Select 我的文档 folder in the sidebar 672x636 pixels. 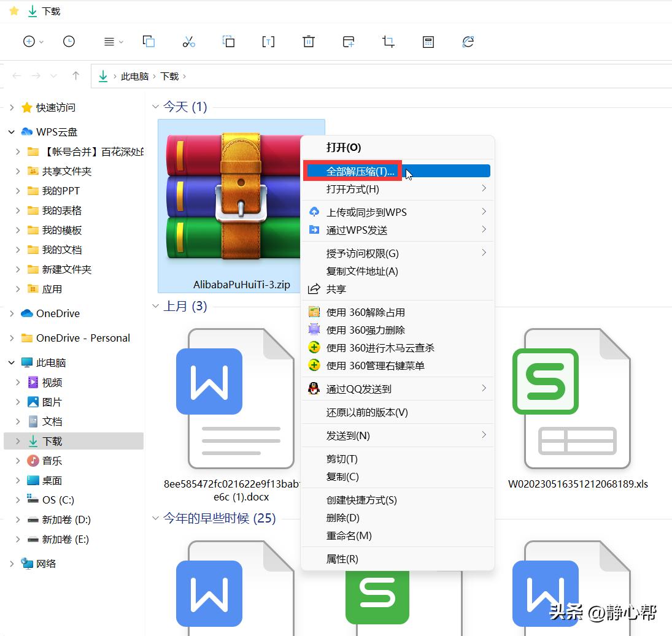[62, 250]
